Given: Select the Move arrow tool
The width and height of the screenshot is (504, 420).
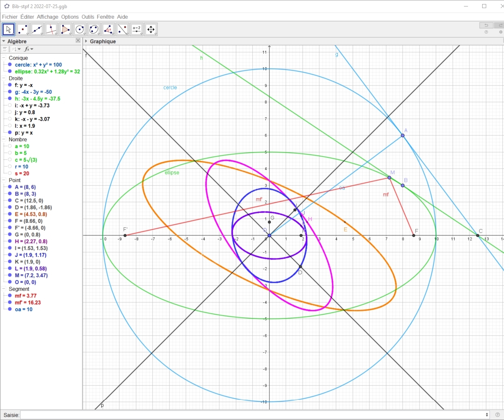Looking at the screenshot, I should tap(8, 30).
